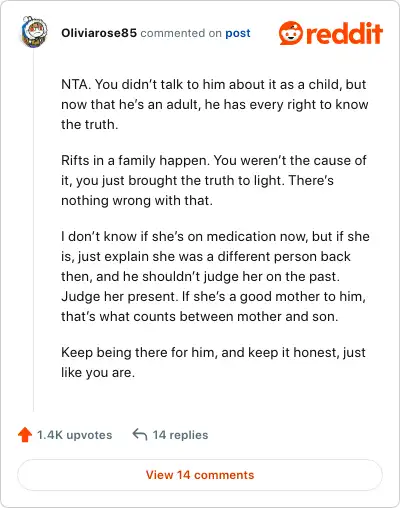Follow the blue "post" link
This screenshot has width=400, height=508.
pyautogui.click(x=238, y=33)
